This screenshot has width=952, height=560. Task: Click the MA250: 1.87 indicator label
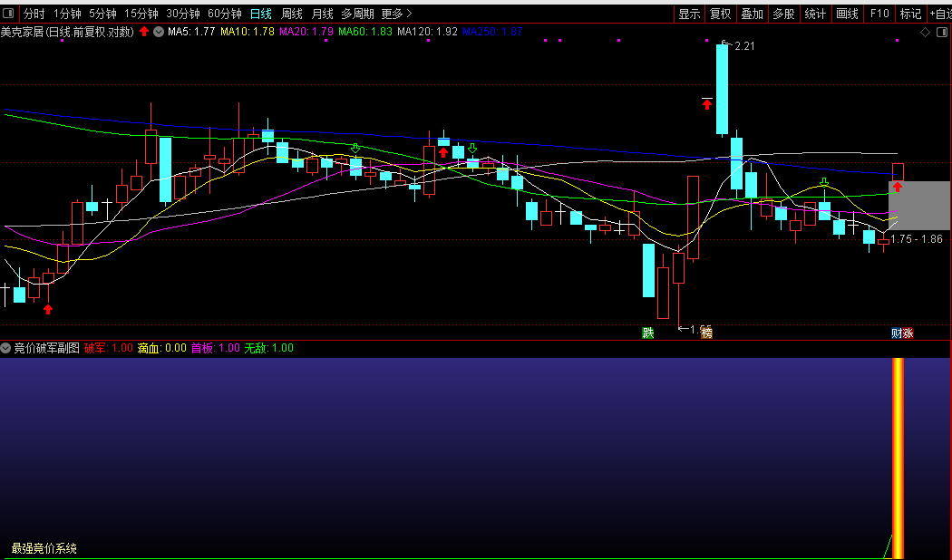pyautogui.click(x=492, y=32)
